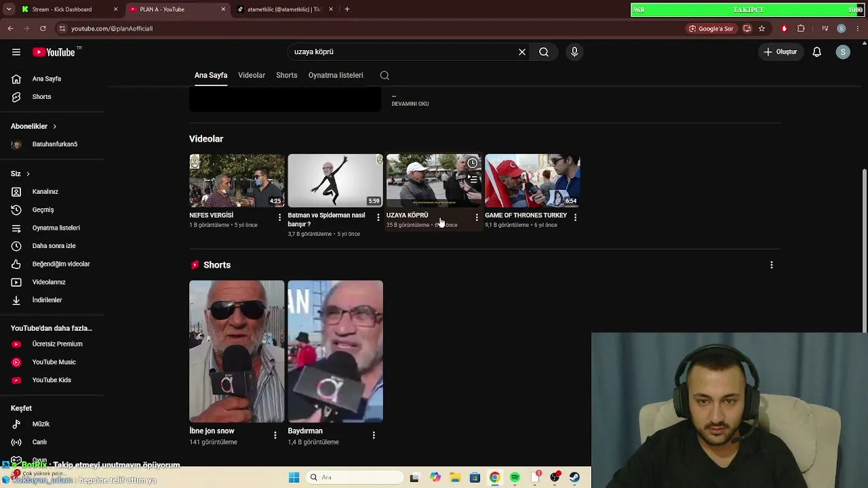
Task: Open the Oynatma listeleri channel tab
Action: (336, 75)
